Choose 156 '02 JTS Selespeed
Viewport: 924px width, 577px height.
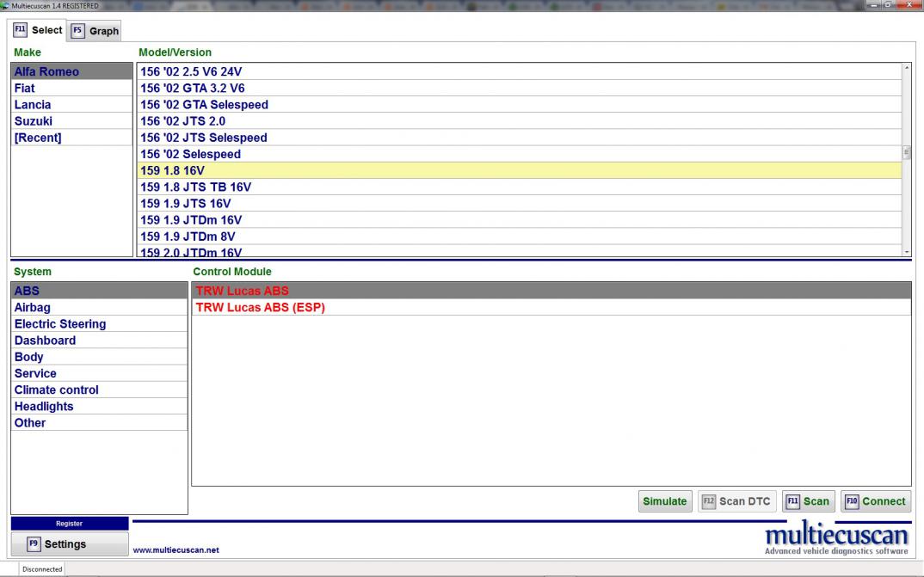pos(519,138)
